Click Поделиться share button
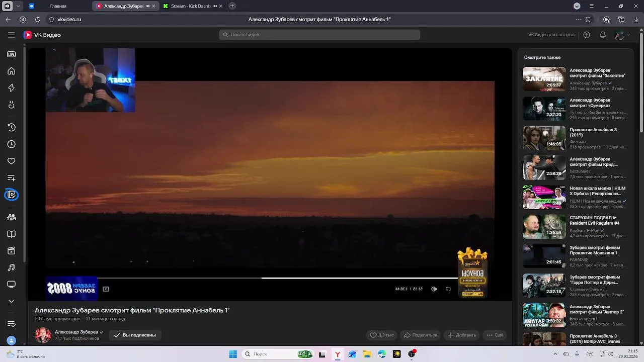This screenshot has width=644, height=362. pyautogui.click(x=421, y=335)
